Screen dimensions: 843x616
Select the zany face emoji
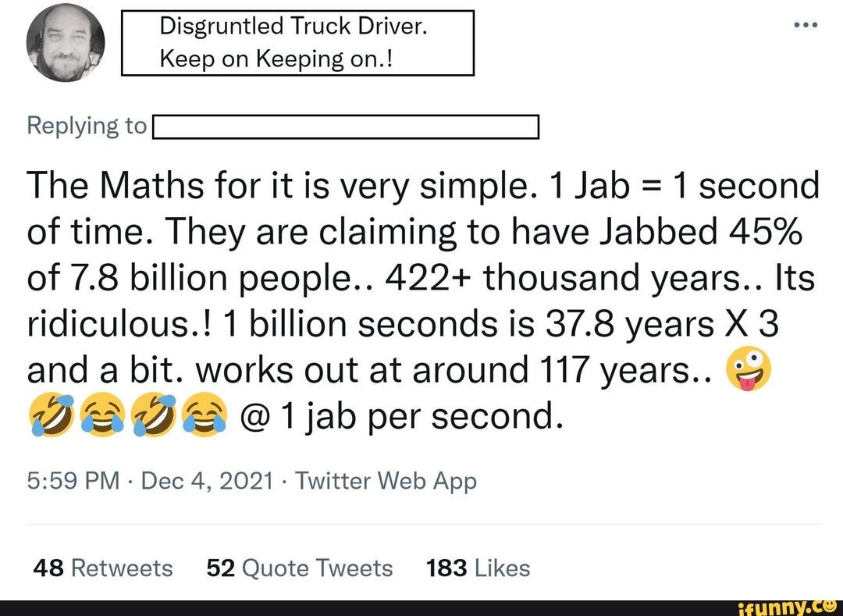coord(747,368)
